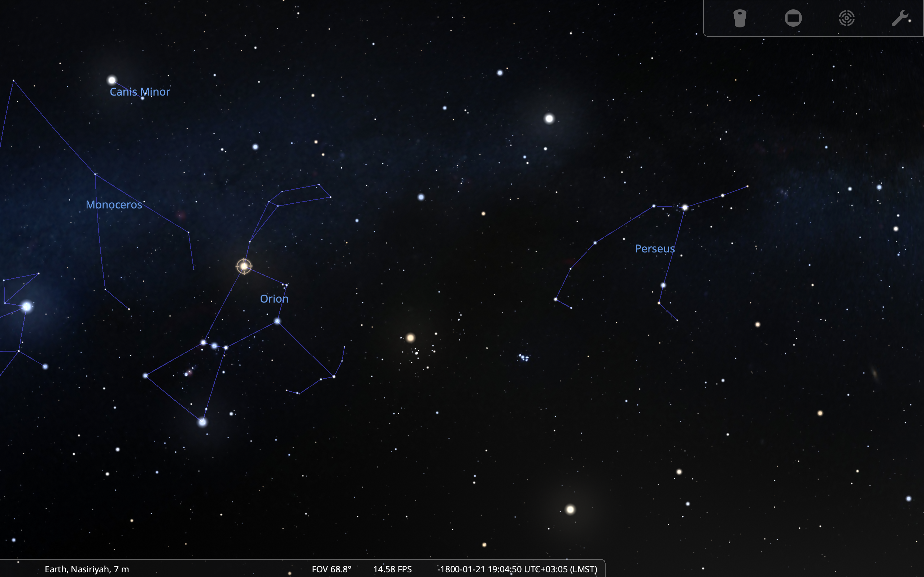This screenshot has height=577, width=924.
Task: Select the orange star Aldebaran near Hyades
Action: click(x=410, y=338)
